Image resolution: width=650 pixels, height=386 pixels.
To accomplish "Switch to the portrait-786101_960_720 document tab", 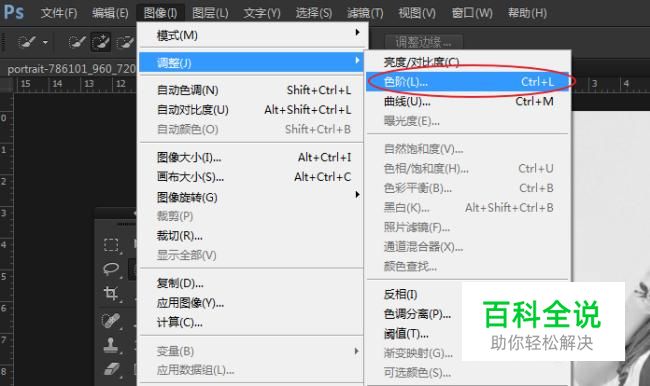I will pos(71,69).
